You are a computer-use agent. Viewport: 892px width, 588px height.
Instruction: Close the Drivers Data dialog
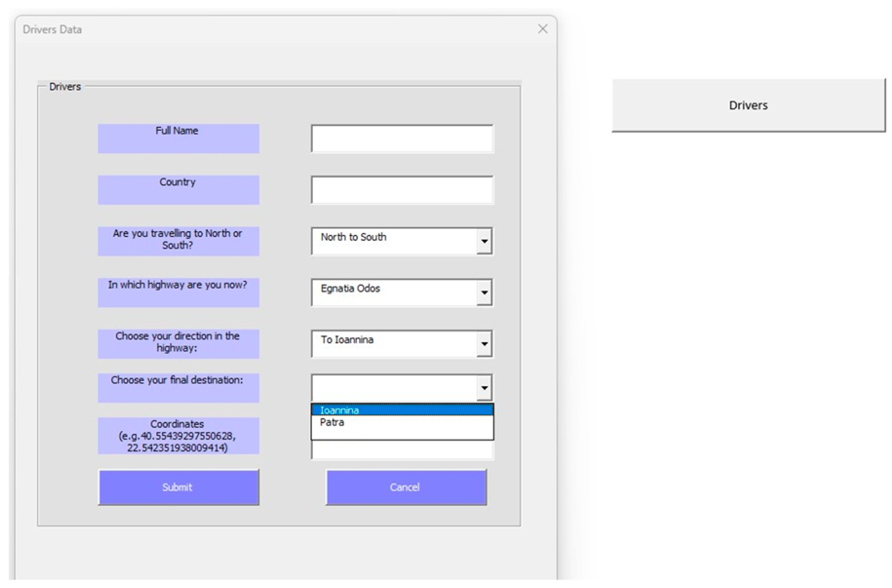tap(542, 29)
